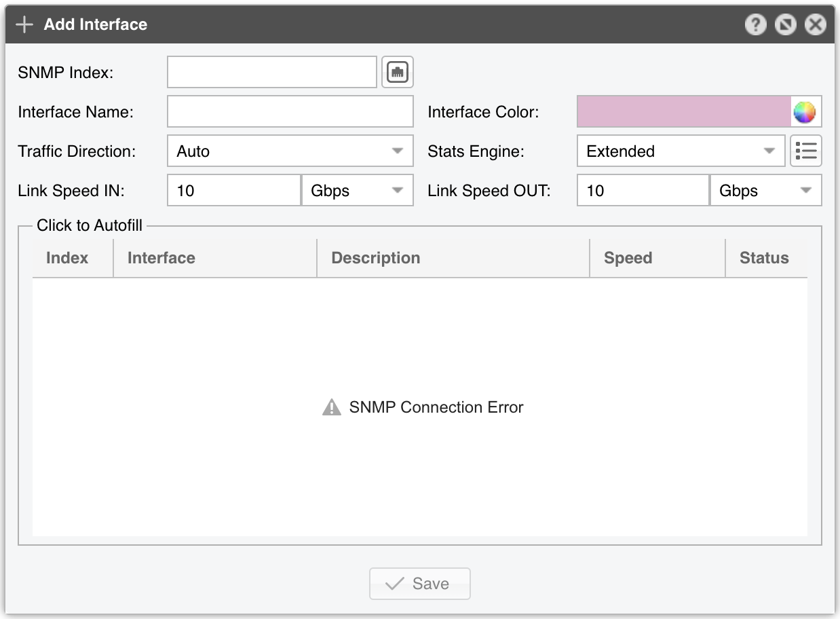The width and height of the screenshot is (840, 619).
Task: Click the help question mark icon
Action: coord(755,25)
